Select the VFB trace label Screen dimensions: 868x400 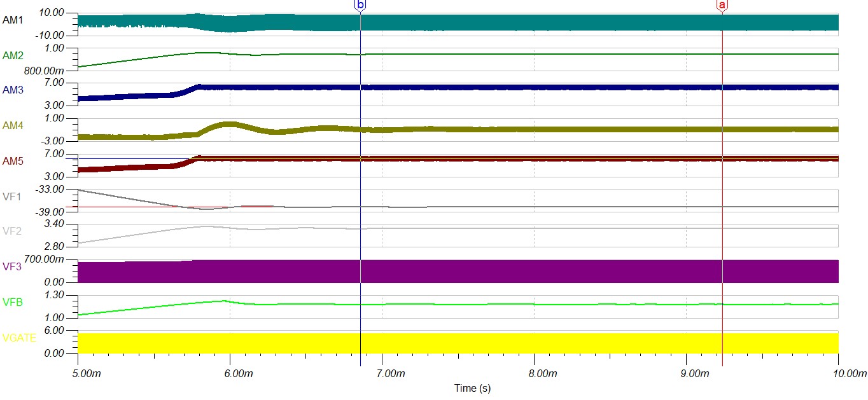tap(13, 302)
